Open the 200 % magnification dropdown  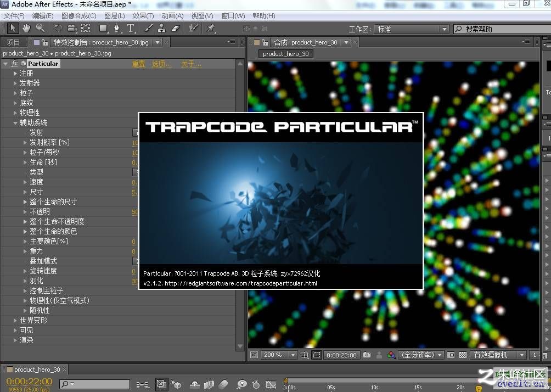[x=279, y=355]
